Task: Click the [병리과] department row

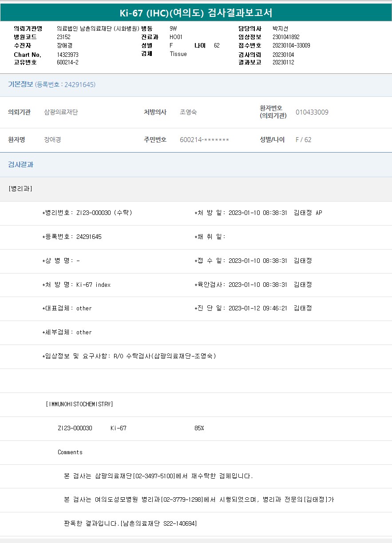Action: (20, 189)
